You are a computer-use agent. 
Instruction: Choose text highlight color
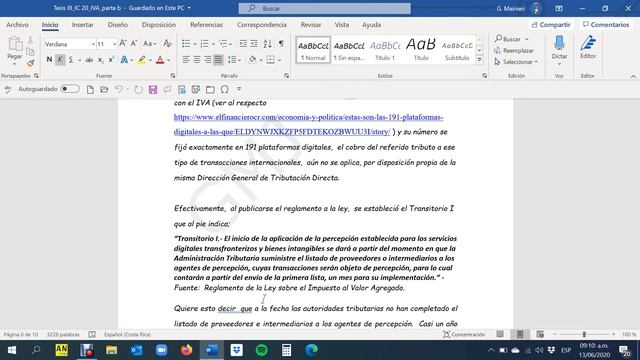point(141,60)
